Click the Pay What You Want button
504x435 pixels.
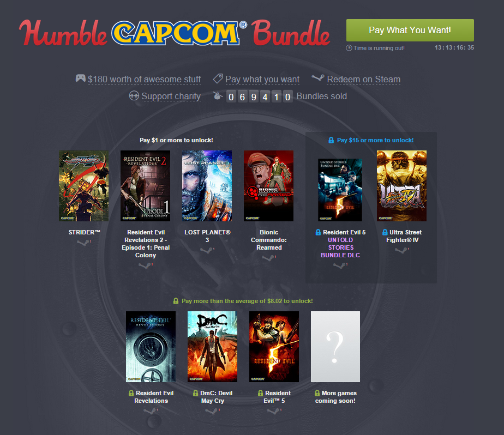pos(410,30)
